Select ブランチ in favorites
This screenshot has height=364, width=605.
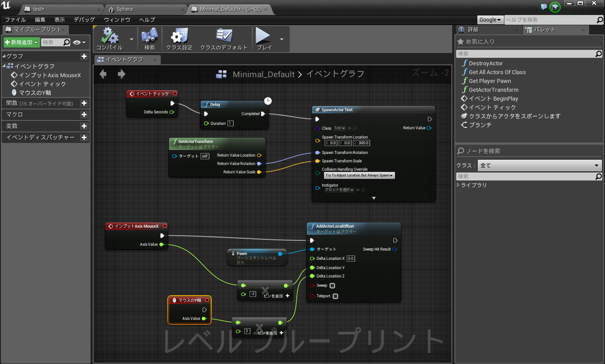click(480, 125)
